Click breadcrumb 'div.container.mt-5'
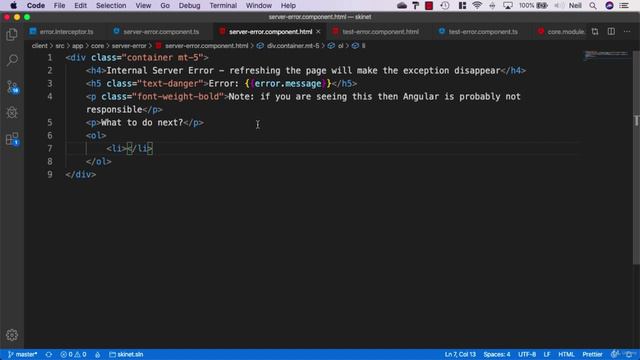This screenshot has height=360, width=640. coord(293,46)
